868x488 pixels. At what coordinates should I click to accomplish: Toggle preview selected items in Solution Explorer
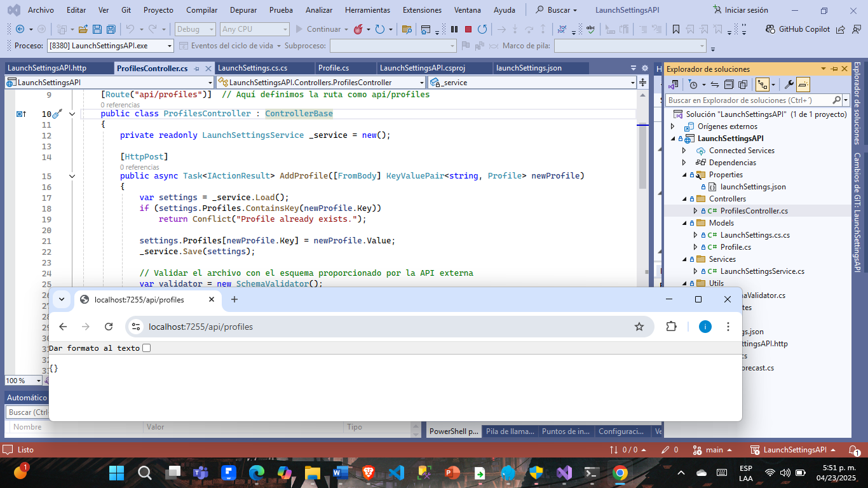point(803,85)
